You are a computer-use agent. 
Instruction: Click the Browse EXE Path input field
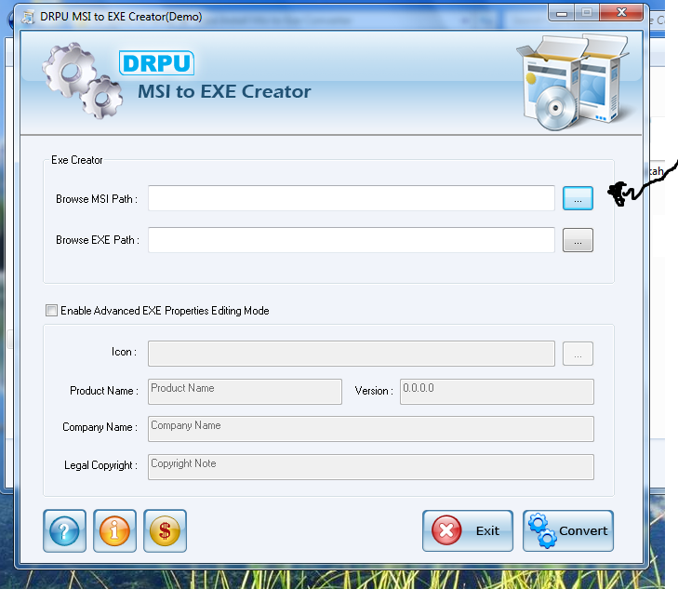click(x=352, y=240)
